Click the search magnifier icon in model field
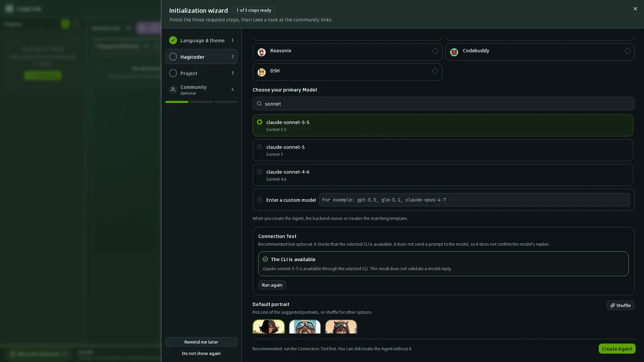This screenshot has width=644, height=362. point(259,104)
